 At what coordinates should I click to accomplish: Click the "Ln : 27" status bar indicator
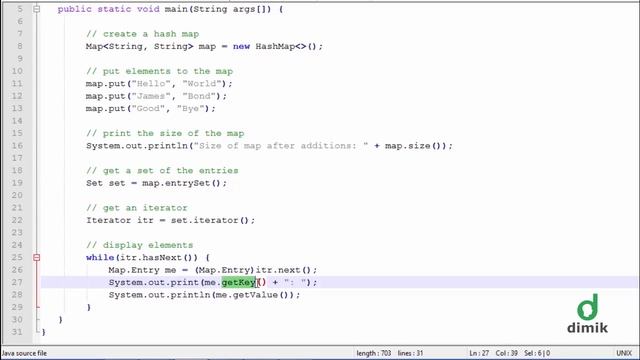click(479, 353)
